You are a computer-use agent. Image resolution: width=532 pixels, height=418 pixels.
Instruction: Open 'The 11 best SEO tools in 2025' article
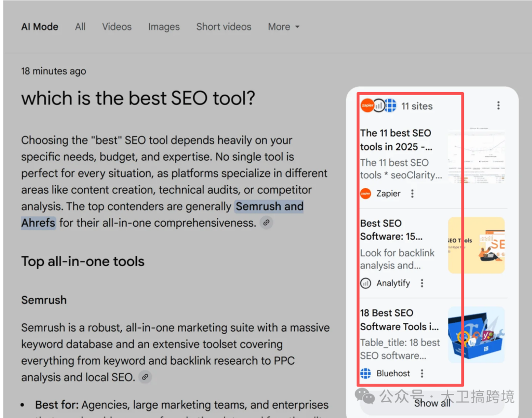pyautogui.click(x=396, y=140)
